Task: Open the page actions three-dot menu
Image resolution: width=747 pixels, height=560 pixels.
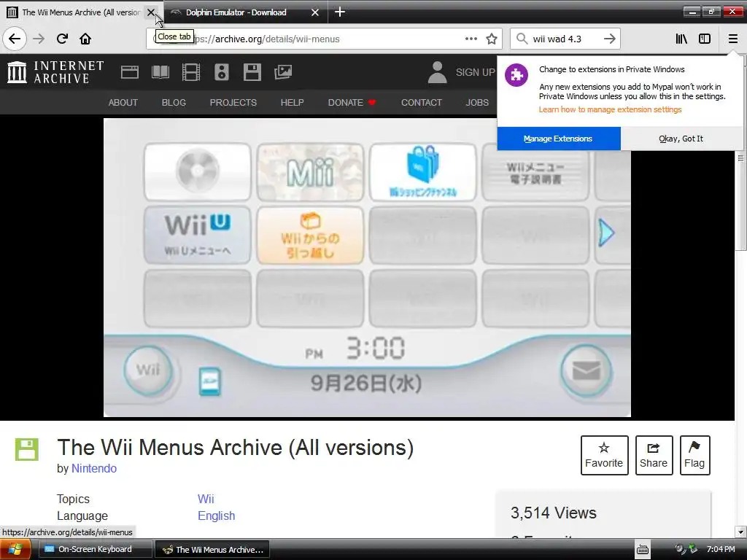Action: [x=471, y=39]
